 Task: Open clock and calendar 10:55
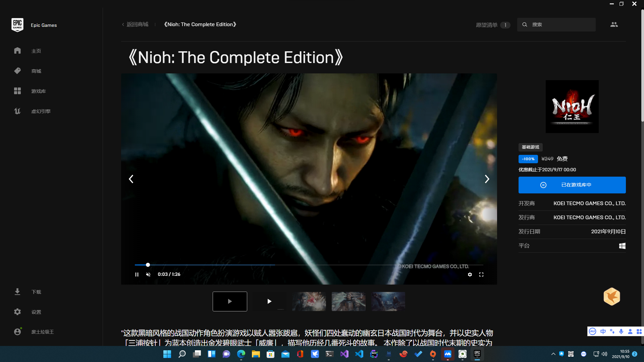(621, 354)
